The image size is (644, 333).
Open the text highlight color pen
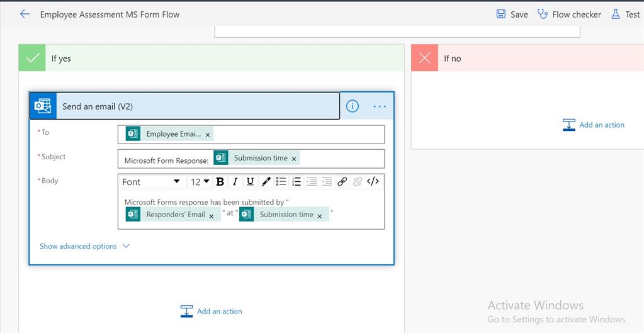click(x=266, y=181)
